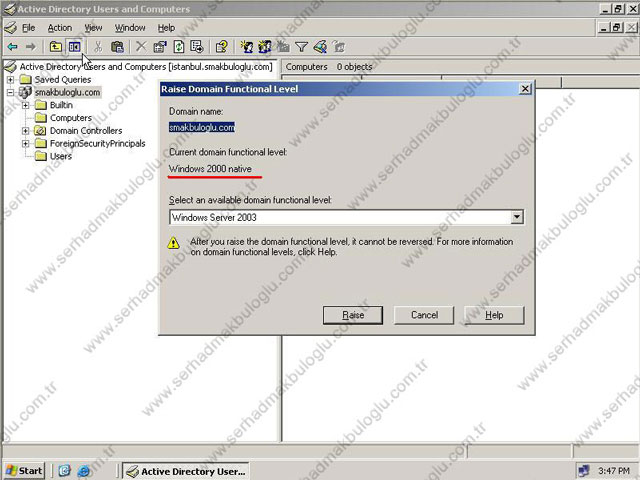Click the Export List toolbar icon

tap(197, 47)
